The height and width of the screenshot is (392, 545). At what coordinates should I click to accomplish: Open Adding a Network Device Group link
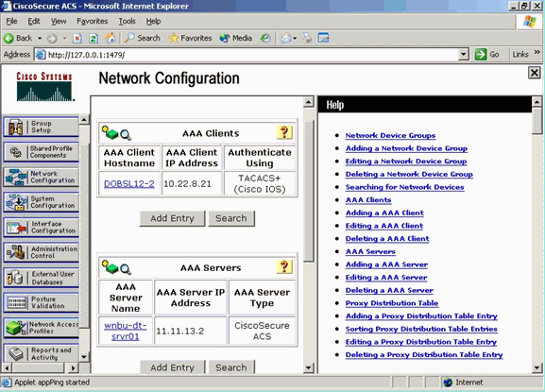click(x=406, y=148)
